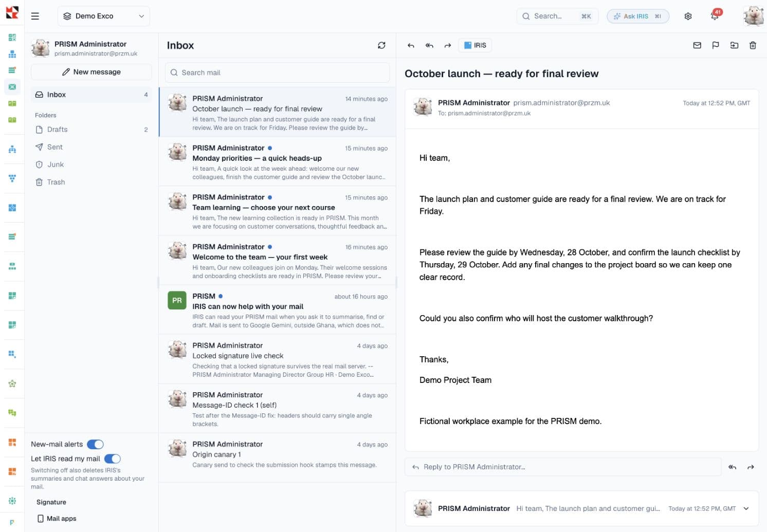This screenshot has width=767, height=532.
Task: Click the Search mail field
Action: (277, 72)
